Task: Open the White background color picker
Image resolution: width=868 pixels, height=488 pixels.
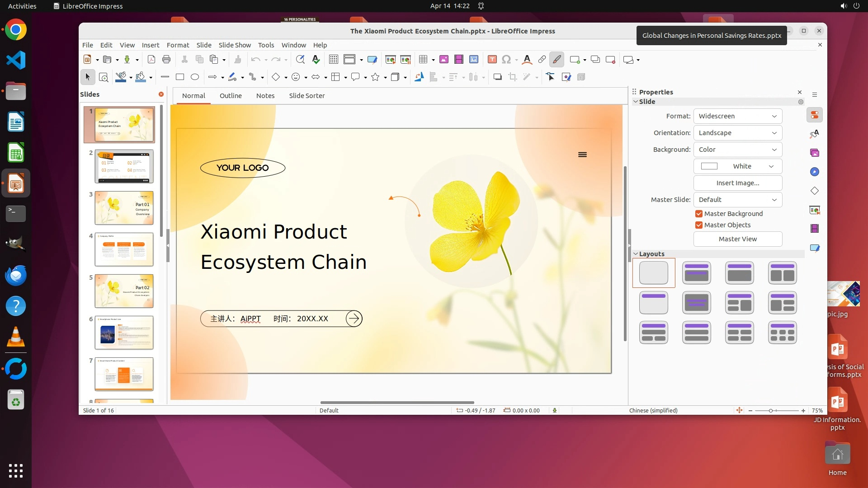Action: (737, 166)
